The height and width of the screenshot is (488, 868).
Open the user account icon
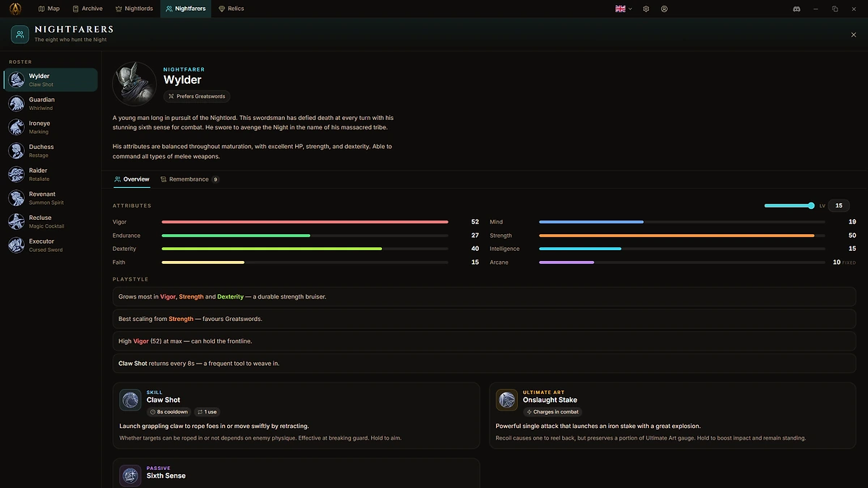(x=664, y=9)
